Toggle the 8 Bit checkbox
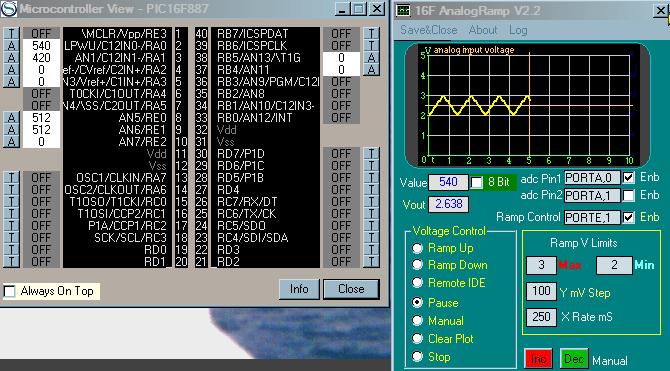 point(476,183)
